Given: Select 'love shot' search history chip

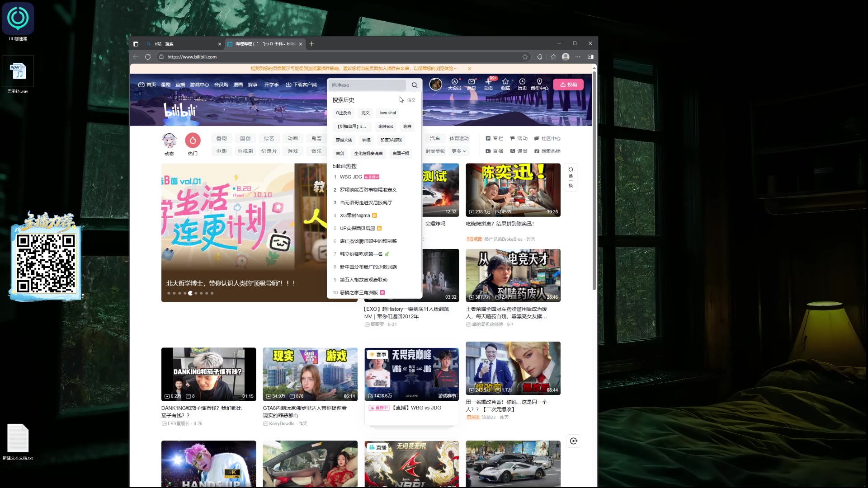Looking at the screenshot, I should [x=387, y=113].
